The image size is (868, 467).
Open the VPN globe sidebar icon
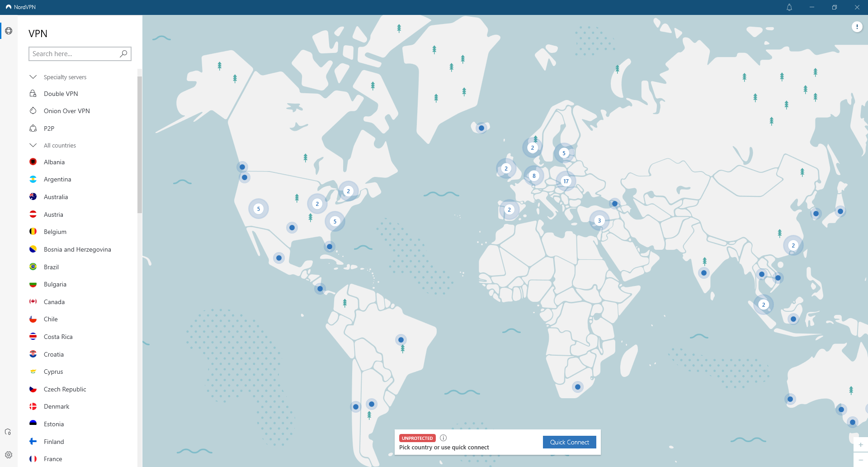9,31
